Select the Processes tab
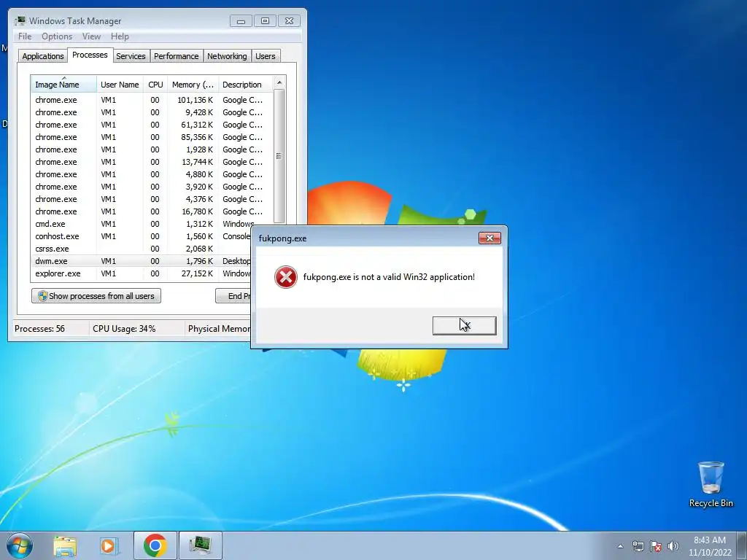This screenshot has width=747, height=560. (x=90, y=55)
